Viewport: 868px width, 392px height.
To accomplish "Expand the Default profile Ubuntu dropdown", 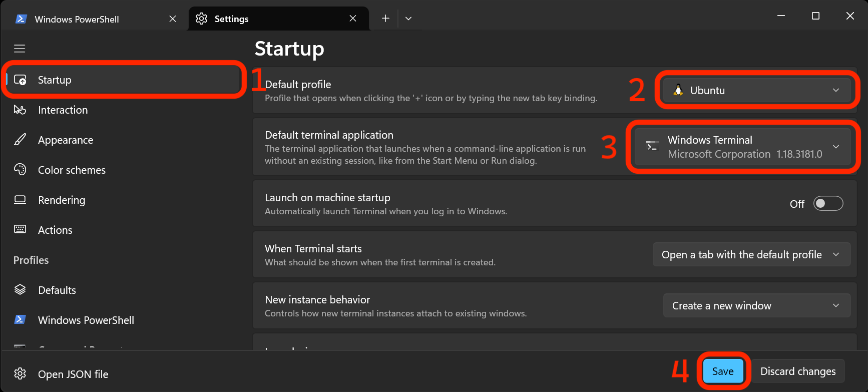I will coord(756,91).
